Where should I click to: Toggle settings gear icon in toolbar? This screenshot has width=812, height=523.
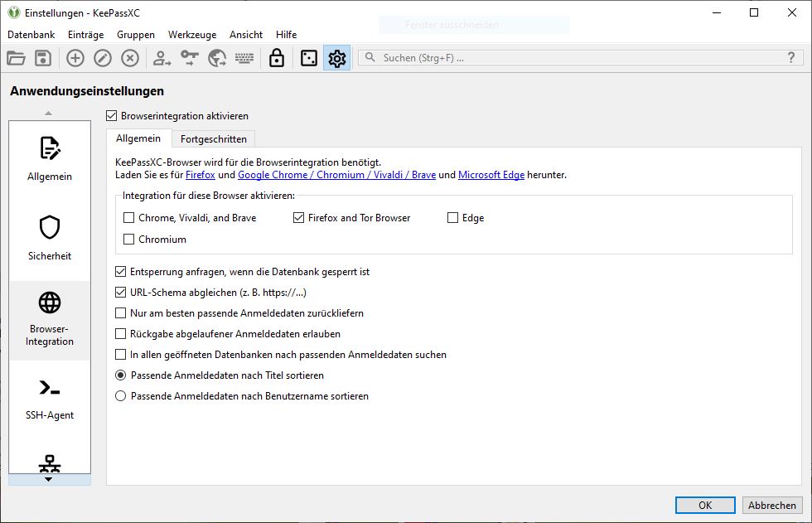coord(336,58)
